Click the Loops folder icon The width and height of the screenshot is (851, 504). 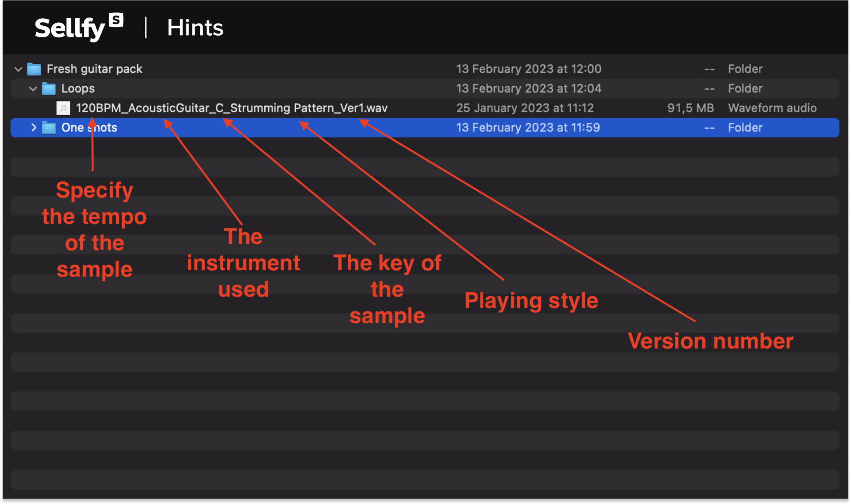[x=49, y=88]
